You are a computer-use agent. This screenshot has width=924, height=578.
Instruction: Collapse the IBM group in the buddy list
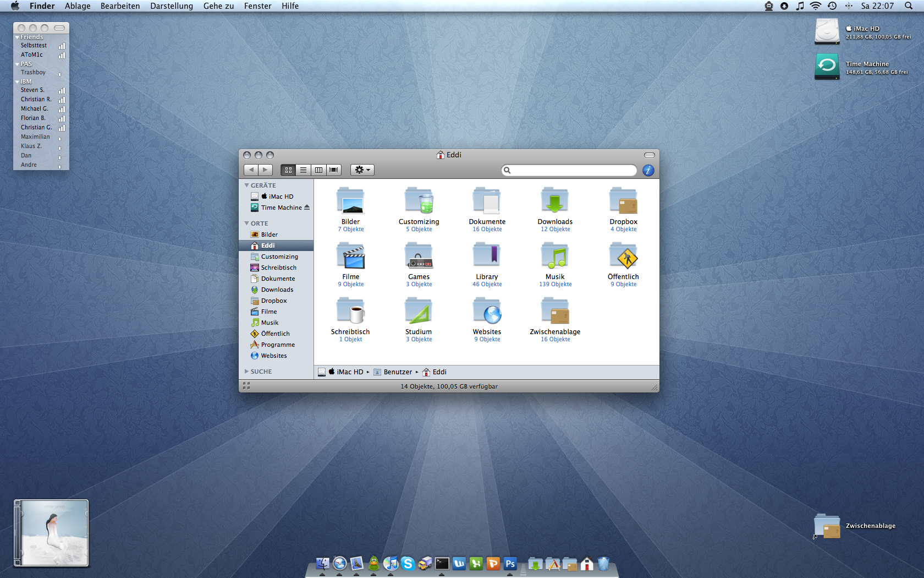click(x=17, y=82)
